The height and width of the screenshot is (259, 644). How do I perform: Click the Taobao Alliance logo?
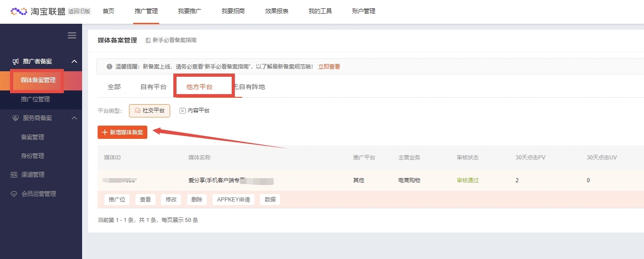pyautogui.click(x=38, y=11)
